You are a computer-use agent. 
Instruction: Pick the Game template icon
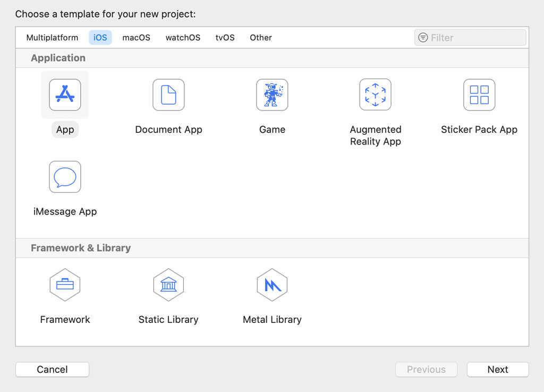(272, 95)
